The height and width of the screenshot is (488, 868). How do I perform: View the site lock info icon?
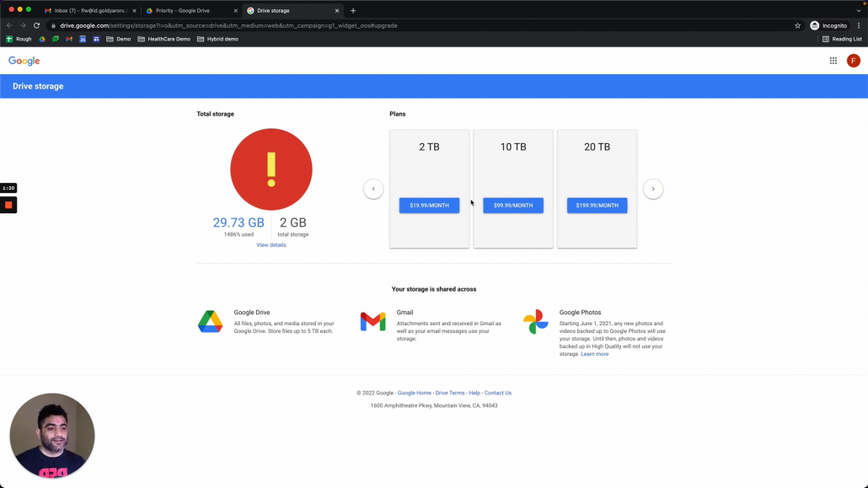(x=54, y=25)
